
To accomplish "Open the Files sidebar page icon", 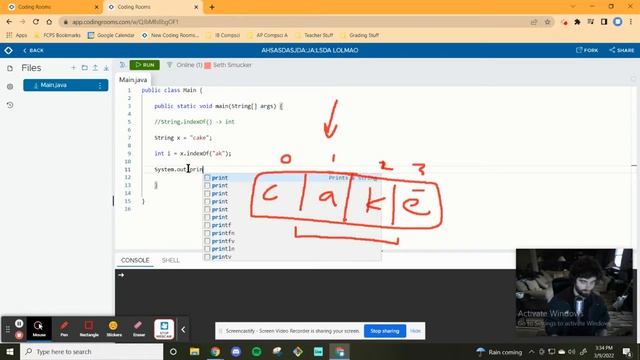I will pyautogui.click(x=10, y=68).
